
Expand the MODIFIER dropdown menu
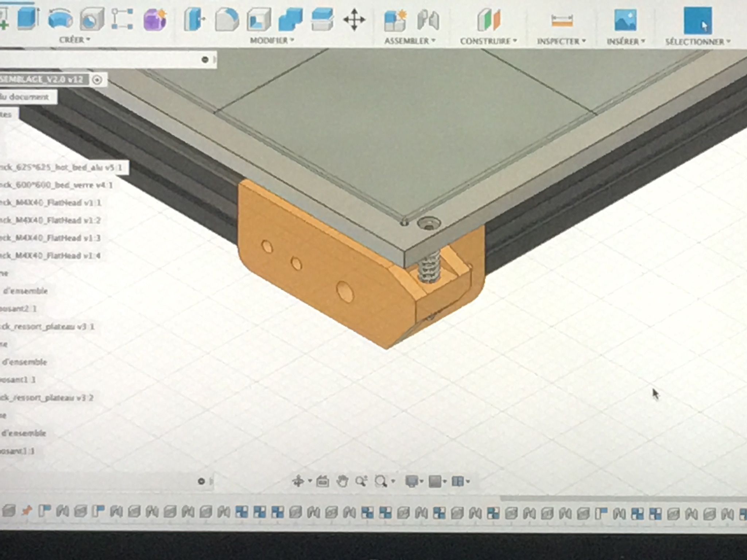click(272, 40)
